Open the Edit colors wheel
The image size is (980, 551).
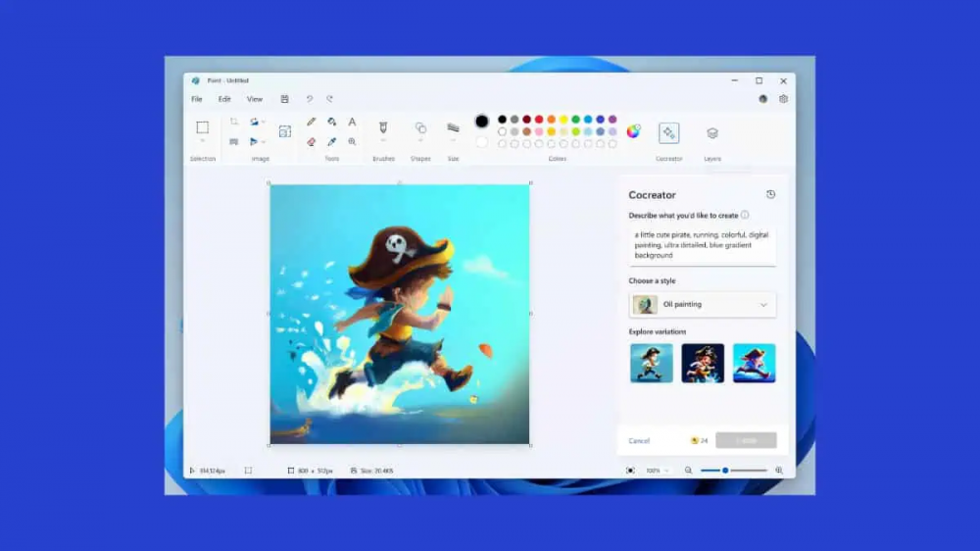tap(633, 131)
